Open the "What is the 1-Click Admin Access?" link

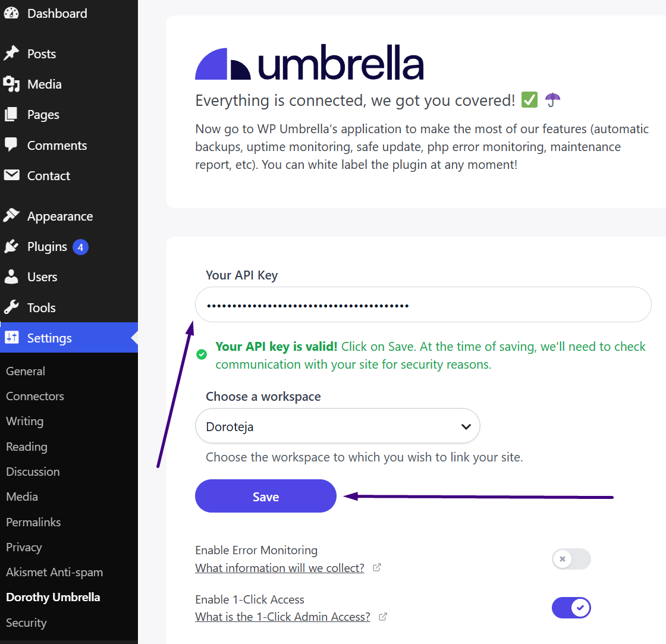(x=282, y=617)
